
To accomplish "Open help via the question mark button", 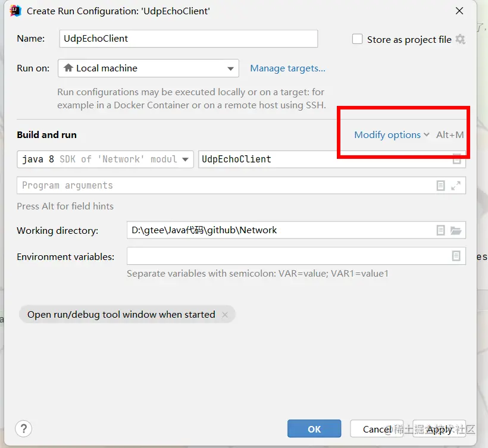I will pos(24,429).
